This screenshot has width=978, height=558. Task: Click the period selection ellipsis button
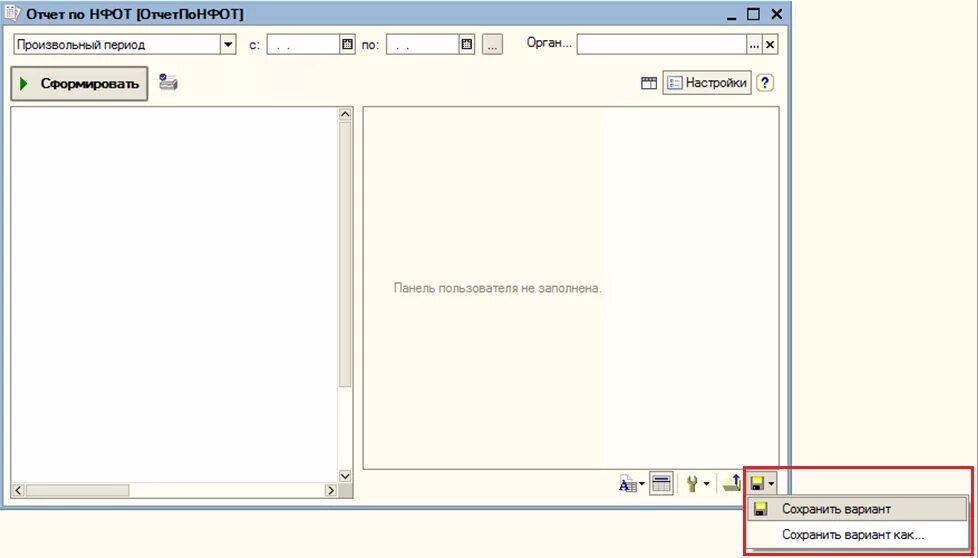coord(492,45)
